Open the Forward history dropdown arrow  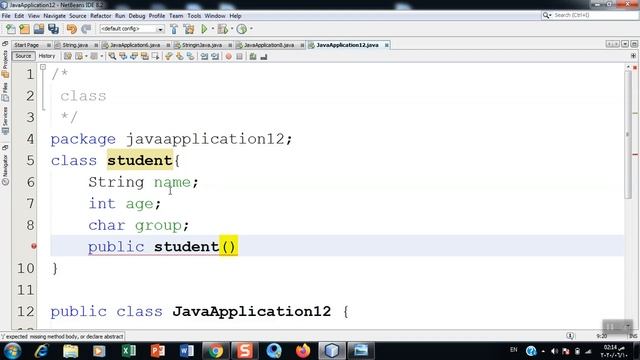coord(101,56)
